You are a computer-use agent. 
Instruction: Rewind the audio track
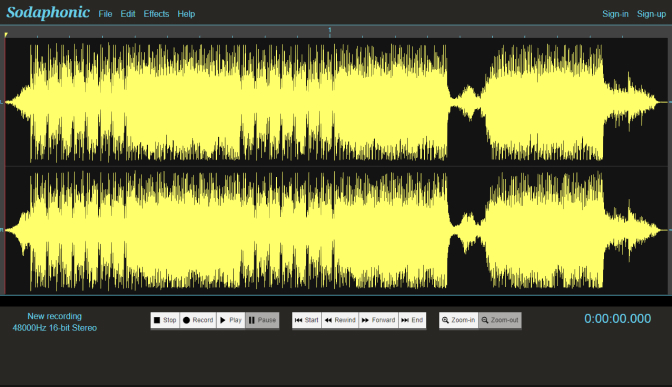(x=340, y=320)
